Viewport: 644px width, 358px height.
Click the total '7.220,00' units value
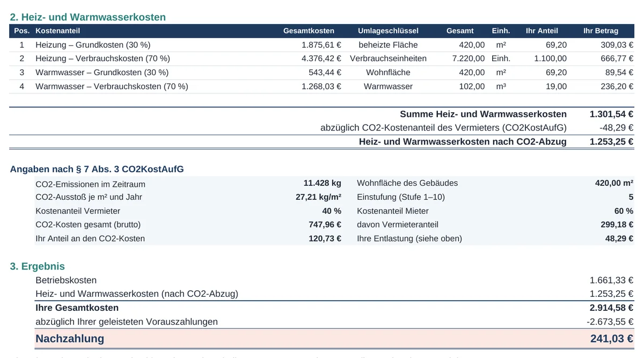(x=469, y=59)
